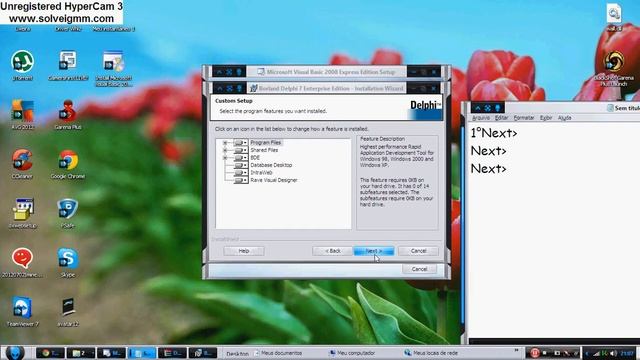Open the Formatar menu in Notepad
The height and width of the screenshot is (360, 640).
524,118
